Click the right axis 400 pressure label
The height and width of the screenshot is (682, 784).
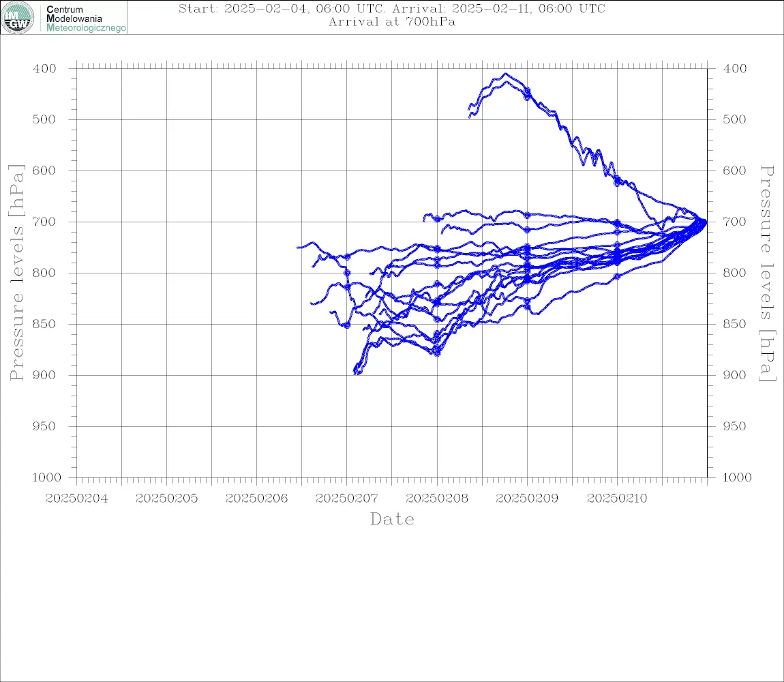[x=735, y=69]
